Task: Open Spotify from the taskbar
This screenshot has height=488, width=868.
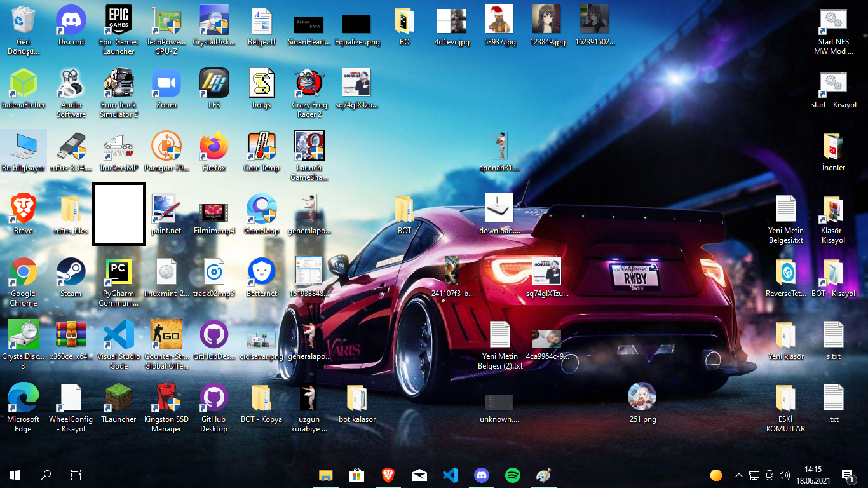Action: (513, 475)
